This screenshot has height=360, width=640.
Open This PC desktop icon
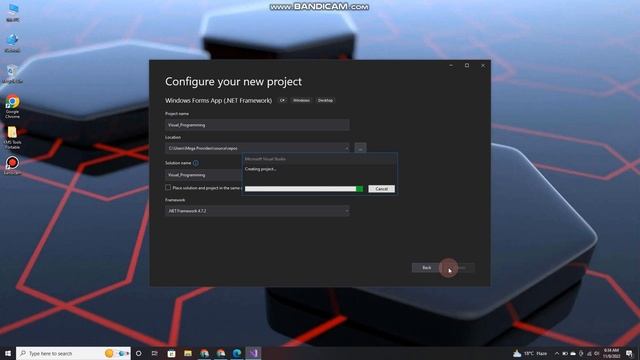click(x=13, y=12)
